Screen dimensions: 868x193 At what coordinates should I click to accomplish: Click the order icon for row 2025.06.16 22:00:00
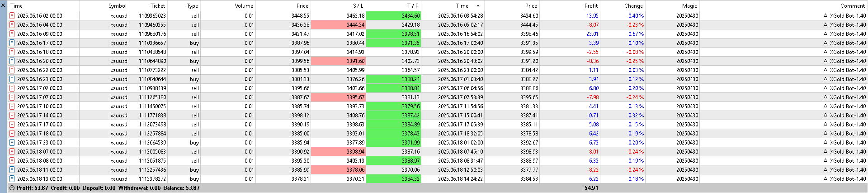(12, 70)
